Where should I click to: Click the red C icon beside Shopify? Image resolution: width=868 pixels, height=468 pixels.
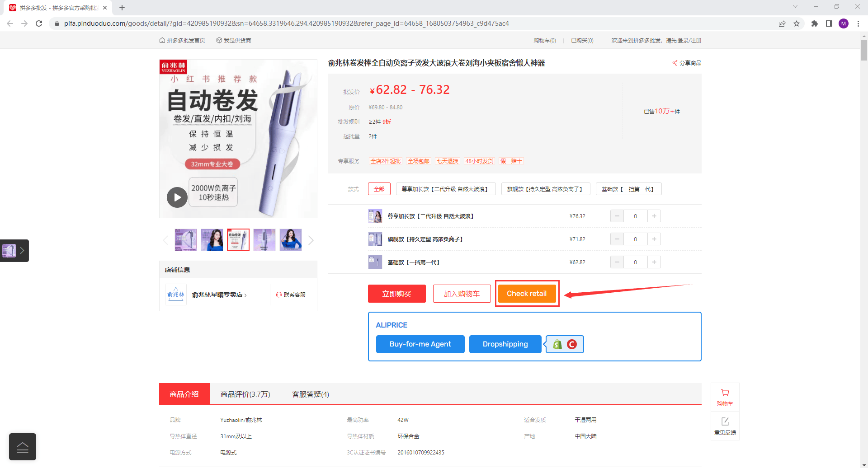(572, 344)
